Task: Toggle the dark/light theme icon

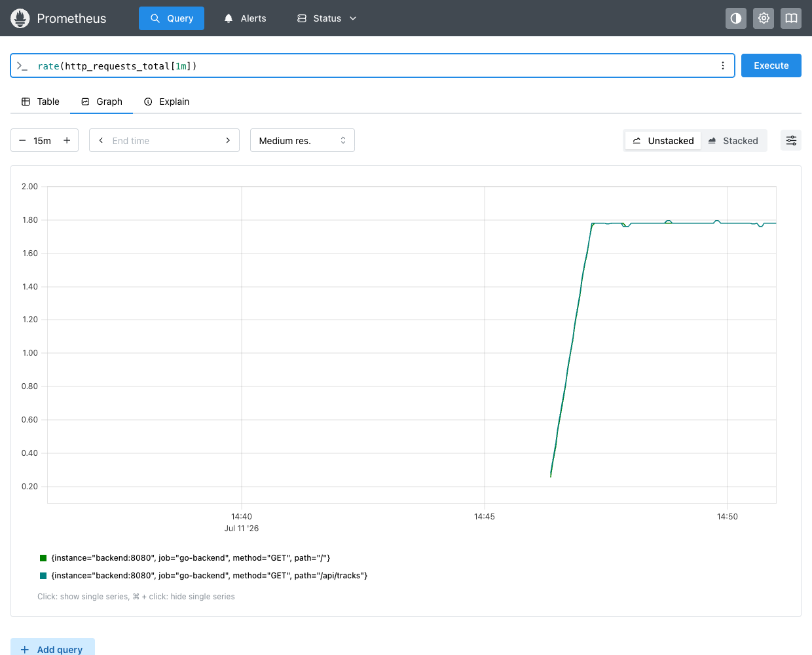Action: click(736, 18)
